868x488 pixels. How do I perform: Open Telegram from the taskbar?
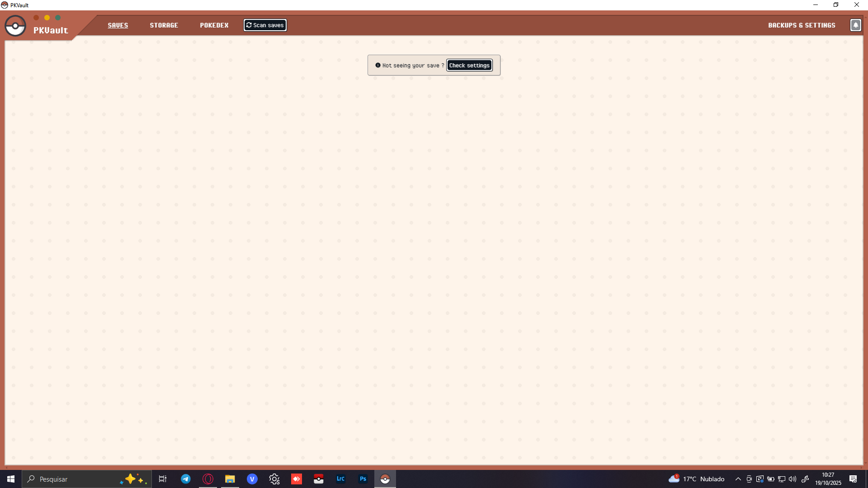(x=186, y=479)
